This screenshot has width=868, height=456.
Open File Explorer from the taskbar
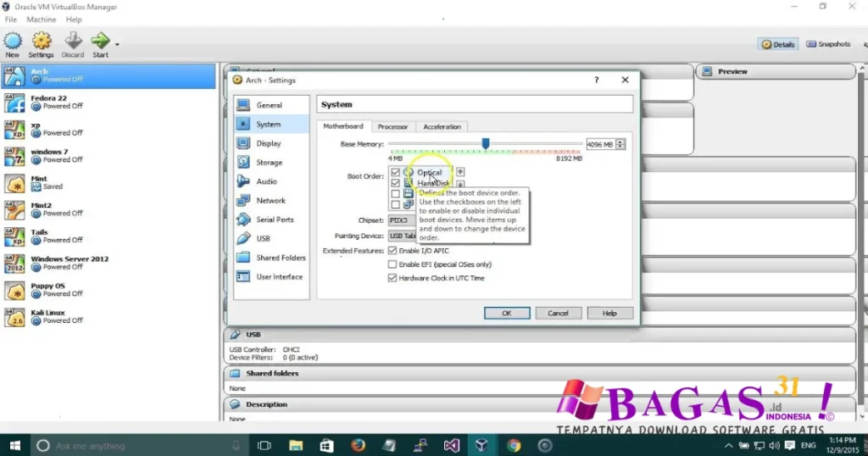tap(296, 446)
